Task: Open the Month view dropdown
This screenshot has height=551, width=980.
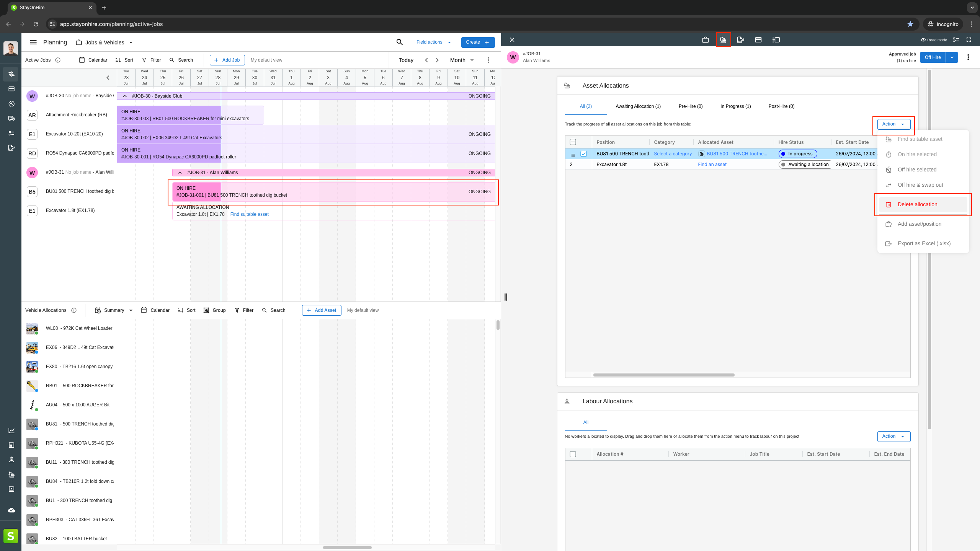Action: tap(462, 60)
